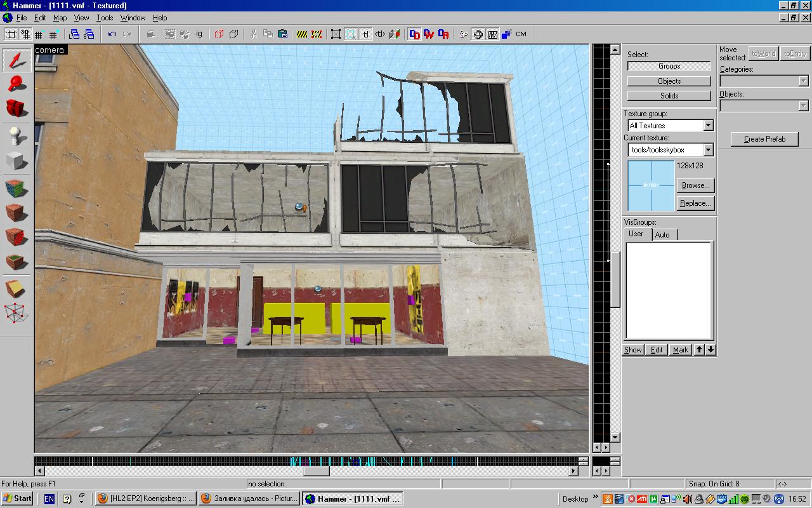Click the tools/toolsskybox texture preview

click(651, 185)
